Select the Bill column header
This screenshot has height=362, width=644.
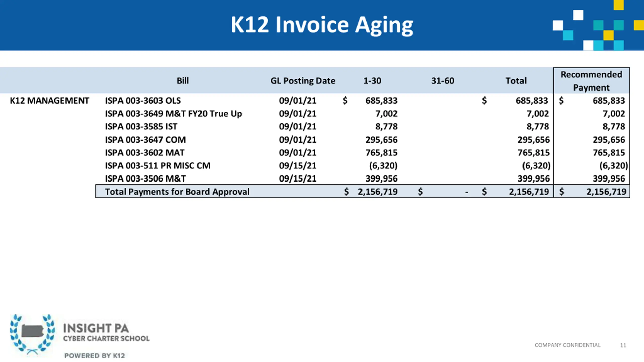click(x=183, y=81)
